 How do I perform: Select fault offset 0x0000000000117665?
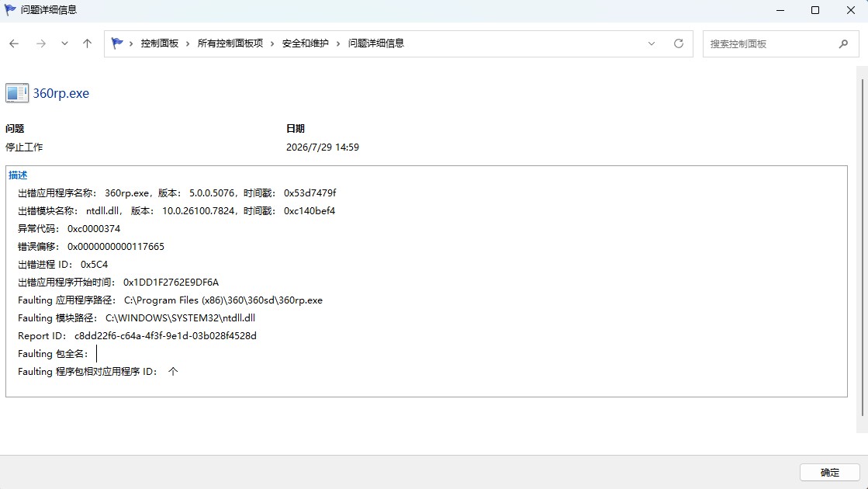coord(116,246)
